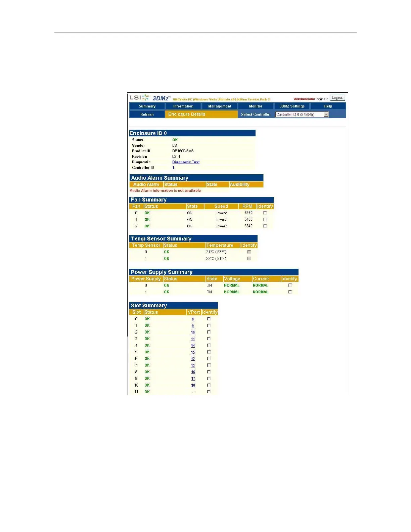The image size is (411, 532).
Task: Select fan 0 RPM value 6360
Action: coord(248,213)
